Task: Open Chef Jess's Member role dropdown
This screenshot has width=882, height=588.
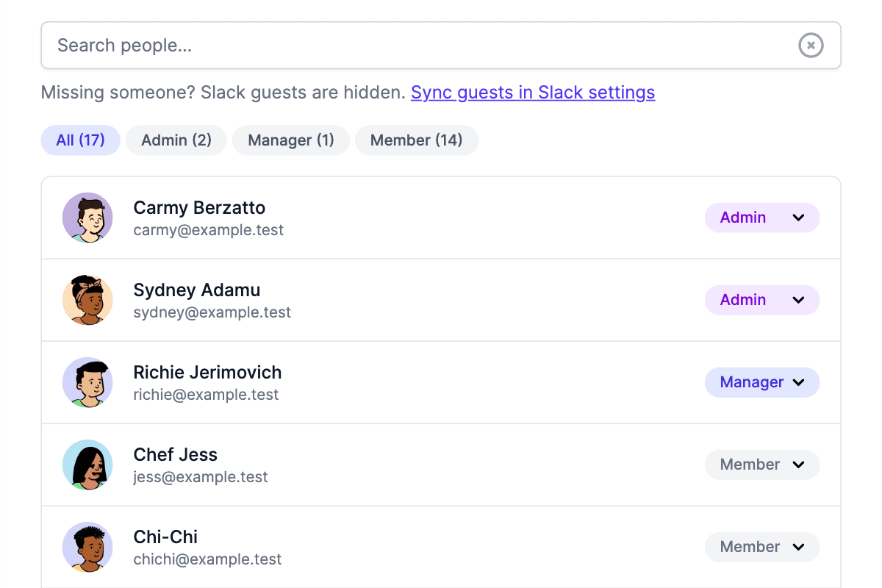Action: click(x=762, y=465)
